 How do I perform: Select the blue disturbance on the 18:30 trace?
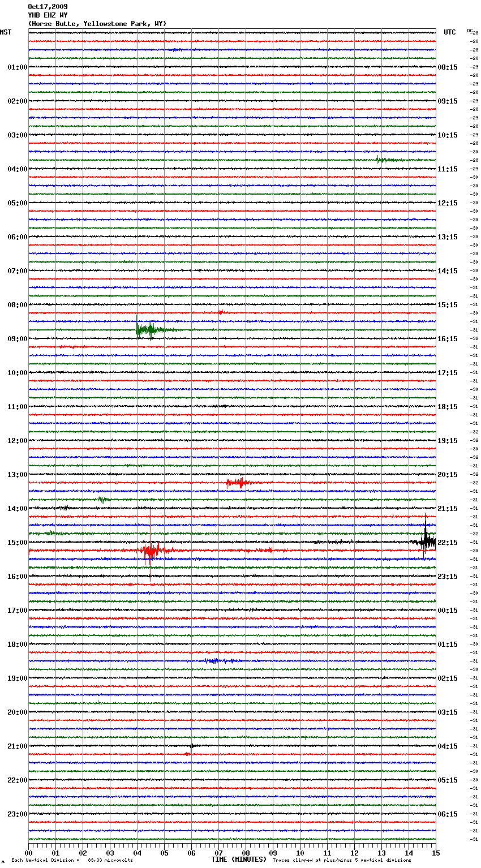point(221,660)
